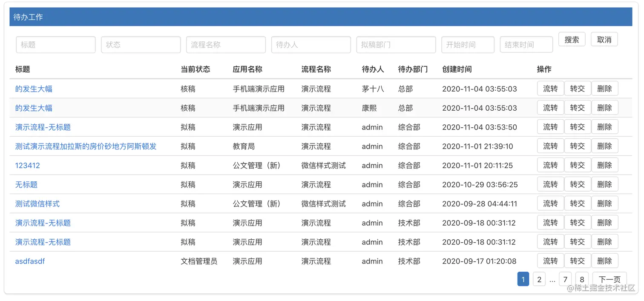Focus the 待办人 filter input box
Screen dimensions: 644x301
(x=311, y=45)
